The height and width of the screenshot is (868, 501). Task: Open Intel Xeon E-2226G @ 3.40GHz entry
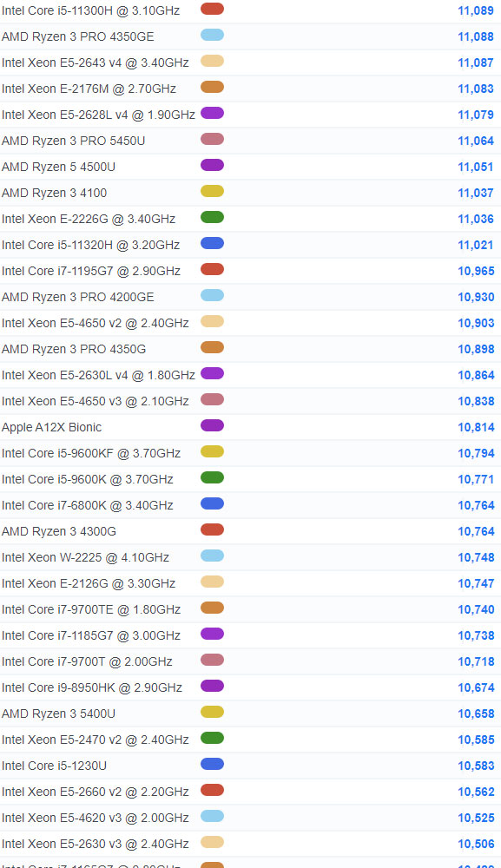point(89,219)
